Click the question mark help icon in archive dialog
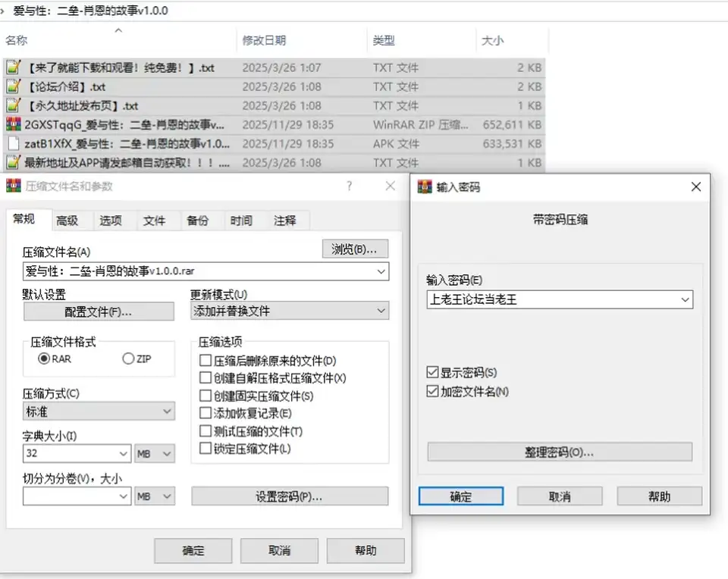 (349, 186)
